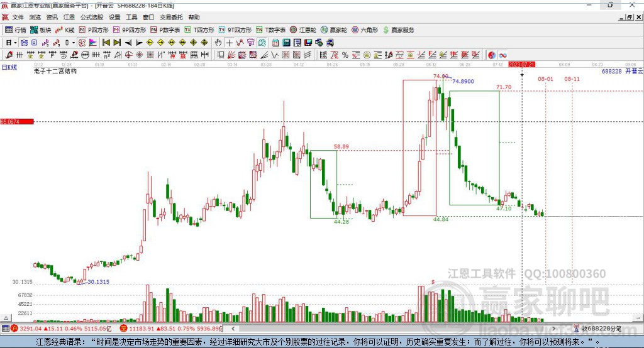Click the black right-pointing triangle icon

pos(139,43)
